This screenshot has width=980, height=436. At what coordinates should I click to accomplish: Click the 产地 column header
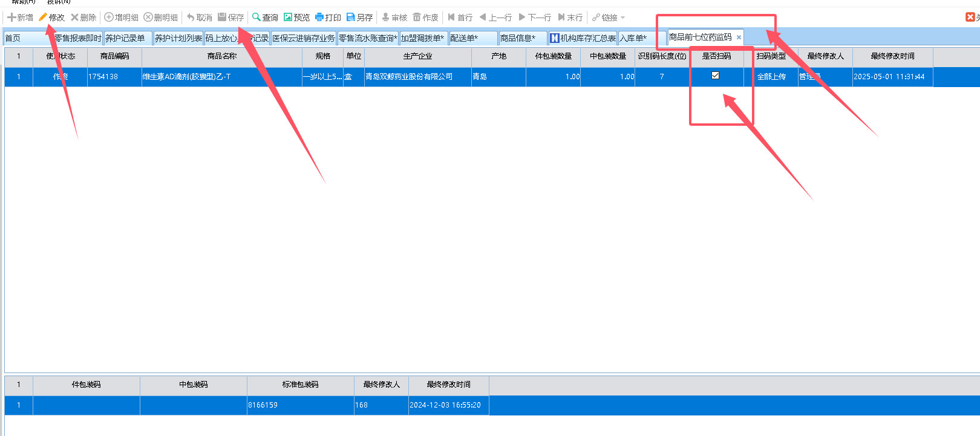(499, 56)
